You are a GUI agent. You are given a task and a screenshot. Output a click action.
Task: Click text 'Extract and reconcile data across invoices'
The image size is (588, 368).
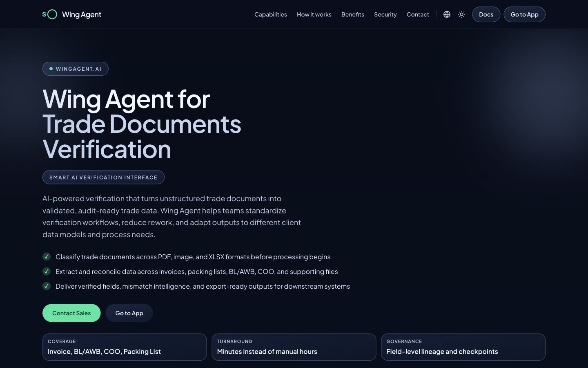point(120,272)
